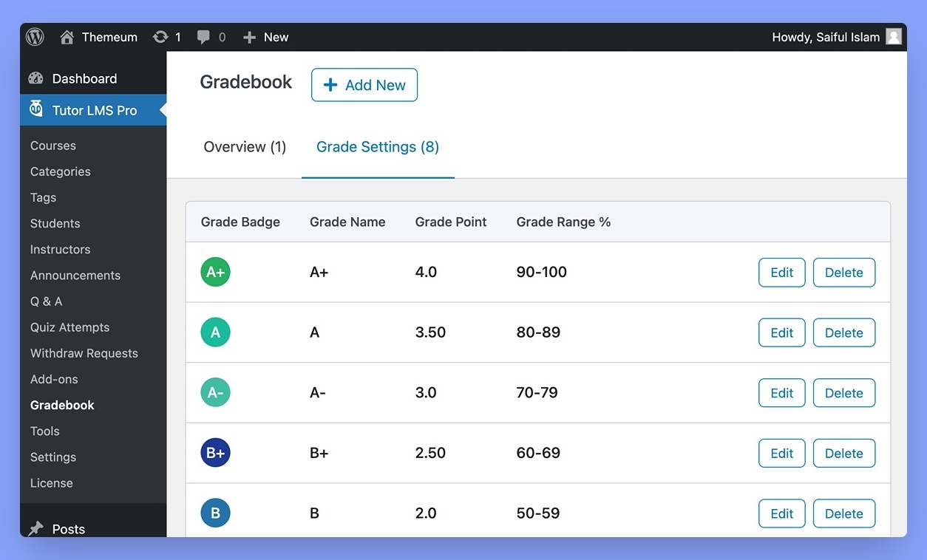Click the A- grade badge
The width and height of the screenshot is (927, 560).
pos(215,393)
